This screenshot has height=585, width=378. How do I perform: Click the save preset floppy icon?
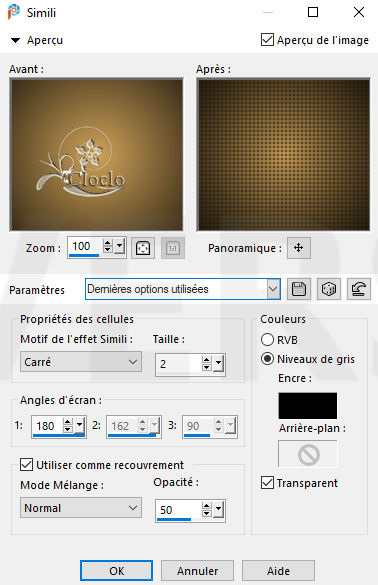coord(299,289)
